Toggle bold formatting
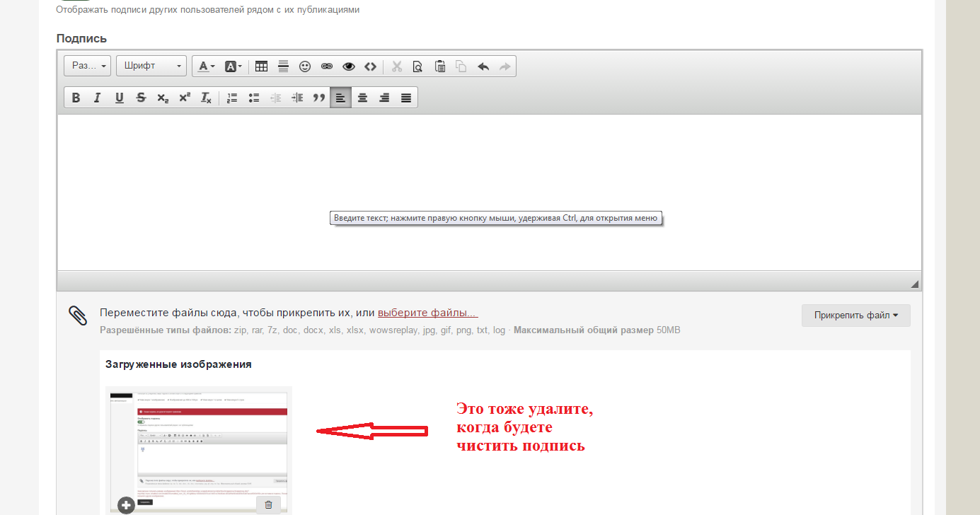 (76, 98)
